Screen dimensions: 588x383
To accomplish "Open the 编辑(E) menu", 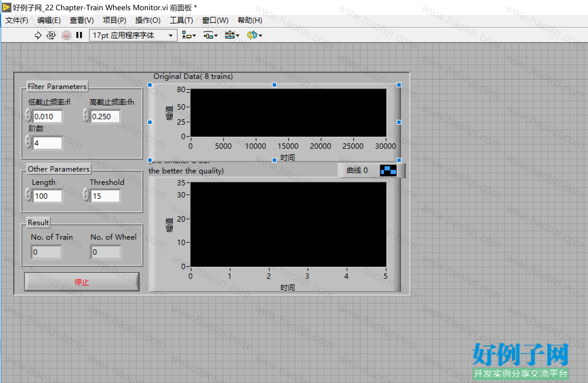I will pos(49,20).
